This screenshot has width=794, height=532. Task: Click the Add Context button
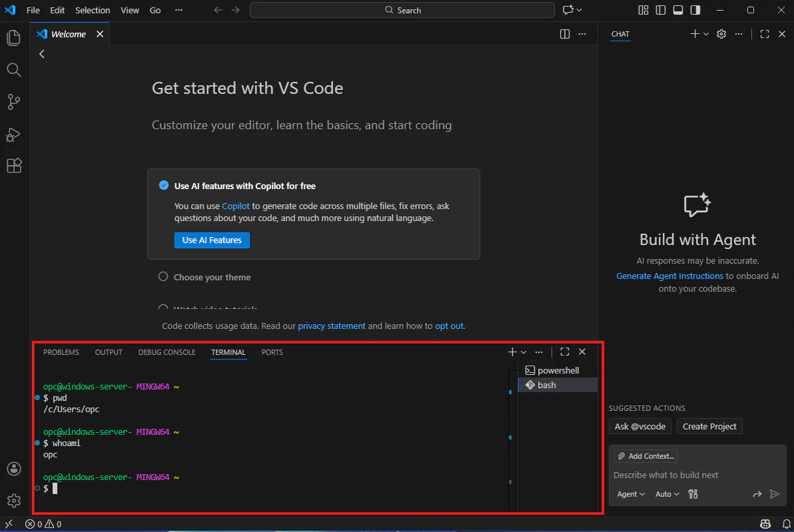[645, 456]
